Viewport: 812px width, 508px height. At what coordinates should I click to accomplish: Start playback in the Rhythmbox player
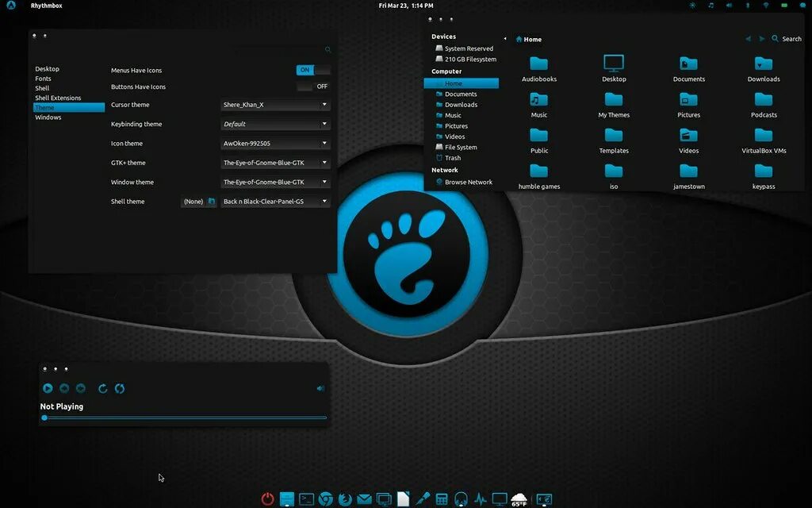pos(48,388)
